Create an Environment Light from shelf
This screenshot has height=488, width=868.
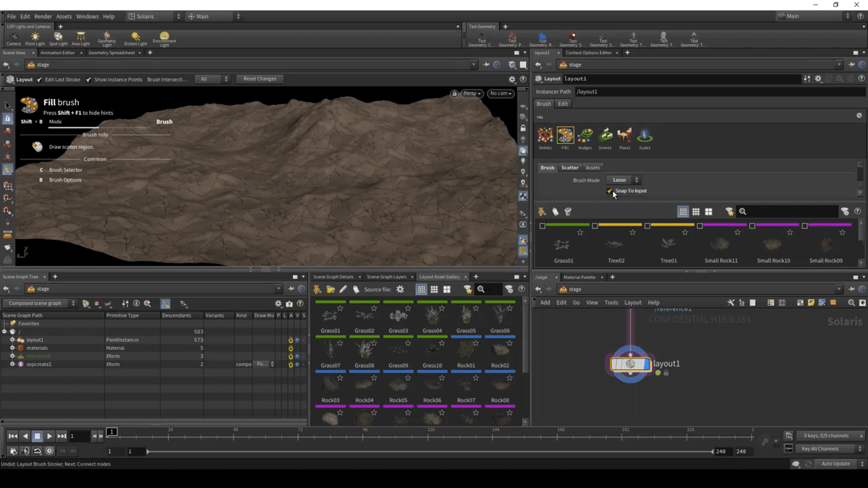tap(164, 37)
